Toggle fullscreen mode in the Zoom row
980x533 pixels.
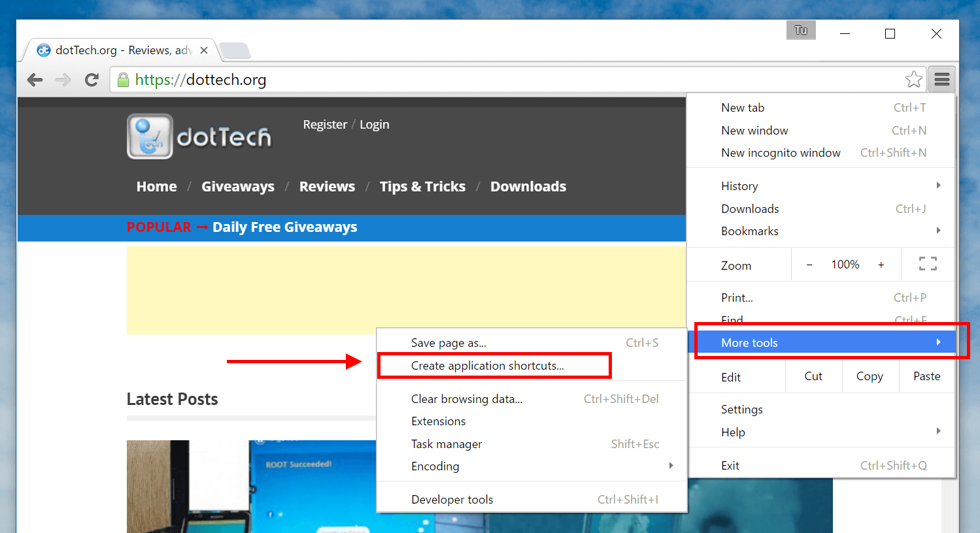[928, 265]
